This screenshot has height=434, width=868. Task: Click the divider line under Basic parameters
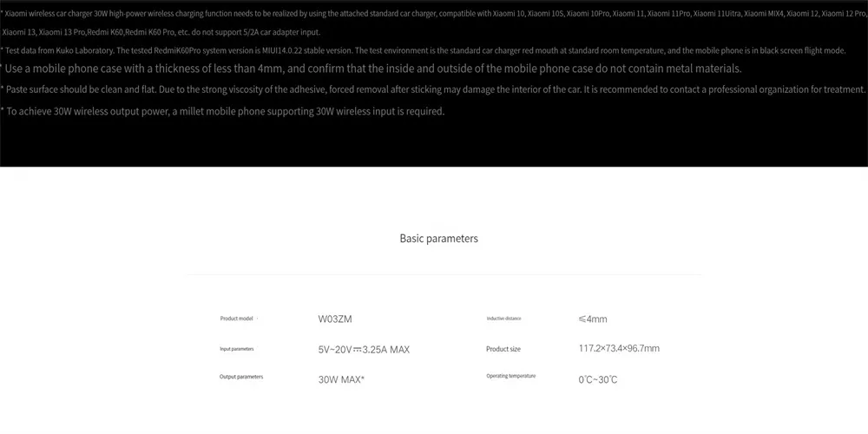[x=444, y=274]
